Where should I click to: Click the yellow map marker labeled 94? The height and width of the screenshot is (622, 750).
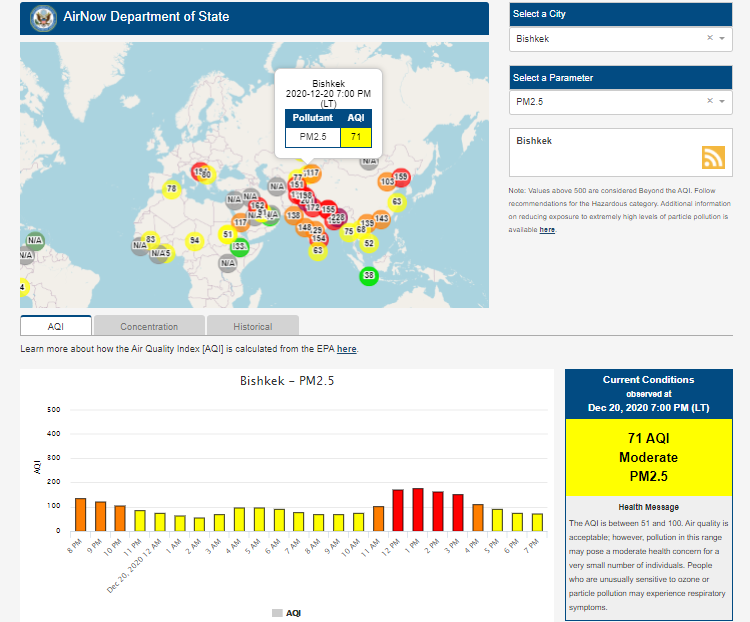(194, 241)
